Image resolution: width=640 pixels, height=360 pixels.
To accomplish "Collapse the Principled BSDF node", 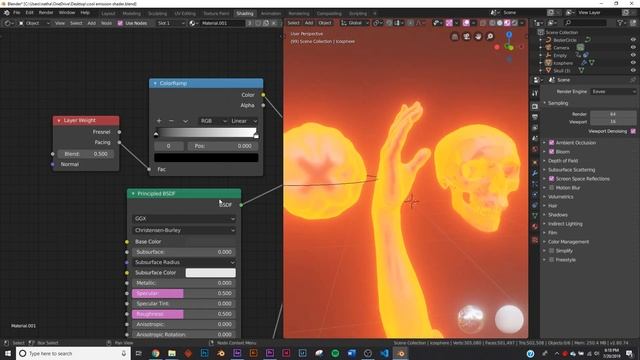I will [133, 193].
